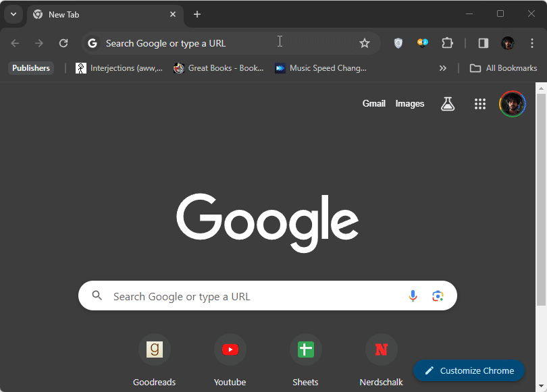Click the Google search box on the page
Viewport: 547px width, 392px height.
257,296
